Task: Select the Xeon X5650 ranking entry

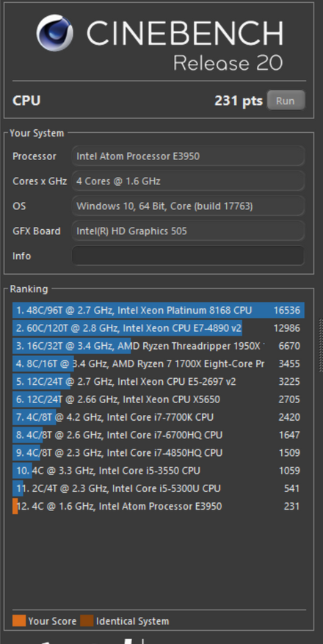Action: (159, 399)
